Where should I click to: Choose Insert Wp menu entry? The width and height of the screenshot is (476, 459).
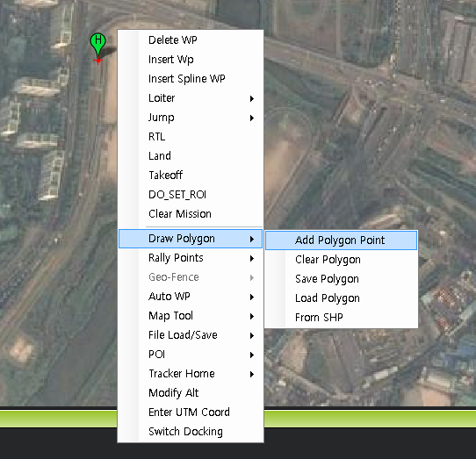[x=191, y=60]
